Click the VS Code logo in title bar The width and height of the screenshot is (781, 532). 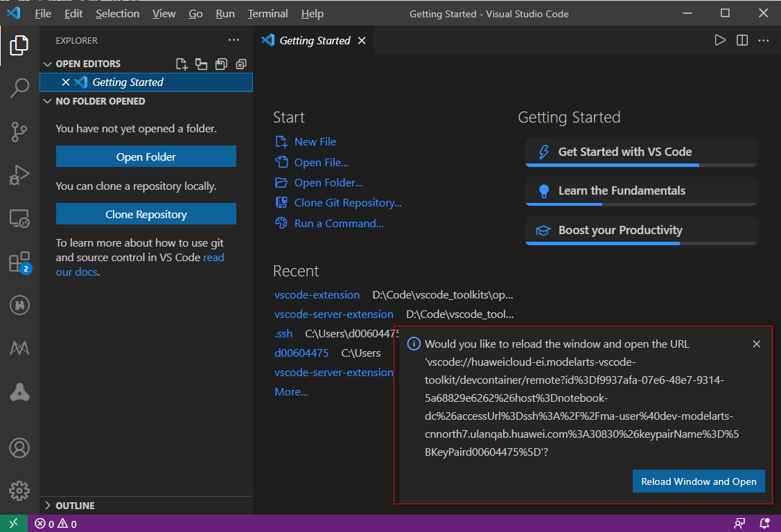click(x=13, y=13)
